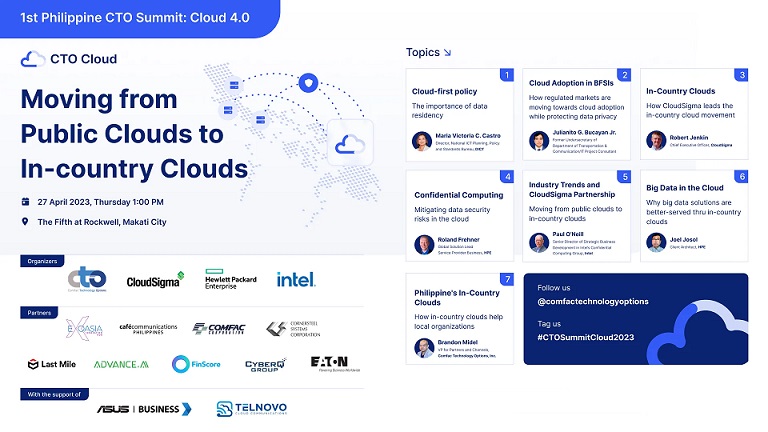
Task: Open the In-Country Clouds topic title
Action: tap(680, 91)
